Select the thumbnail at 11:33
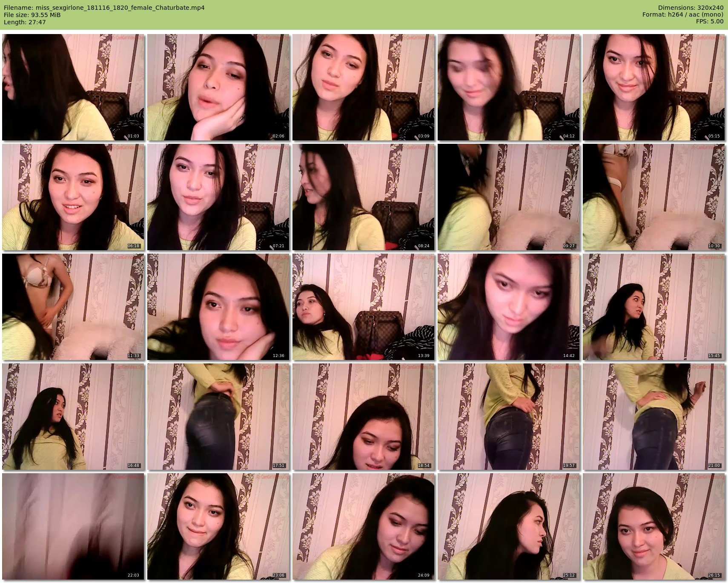728x583 pixels. coord(73,307)
